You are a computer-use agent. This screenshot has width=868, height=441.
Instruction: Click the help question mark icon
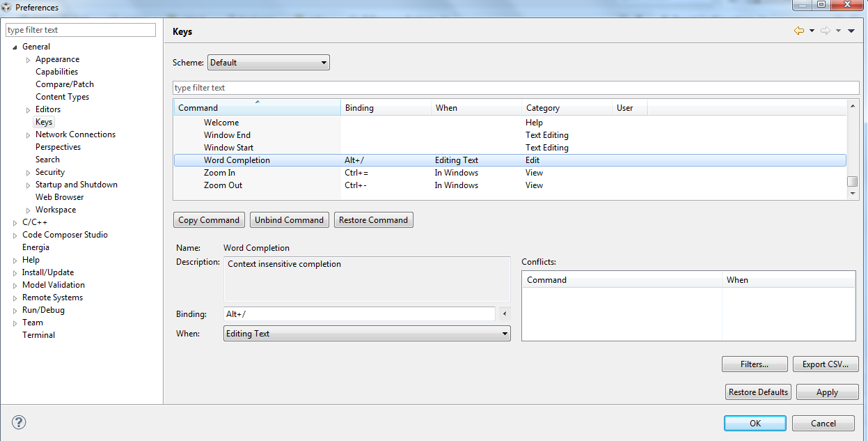coord(19,422)
